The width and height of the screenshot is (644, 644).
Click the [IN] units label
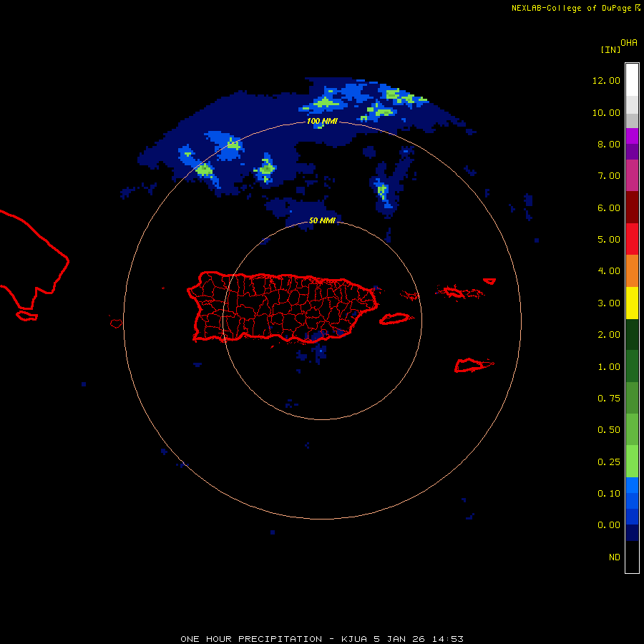(x=610, y=49)
